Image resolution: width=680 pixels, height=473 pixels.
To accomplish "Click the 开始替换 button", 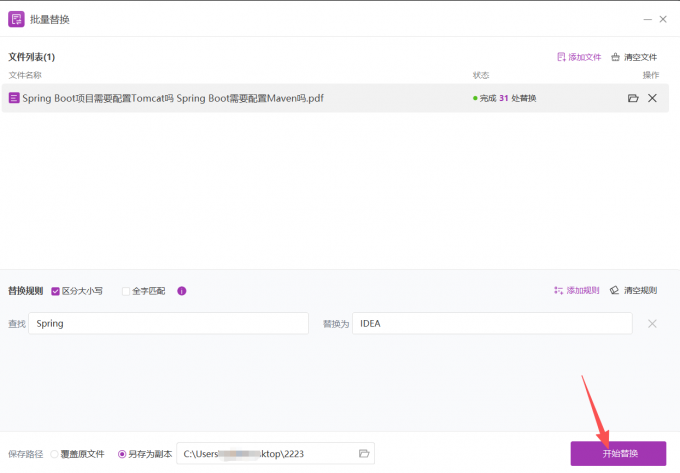I will (x=618, y=453).
